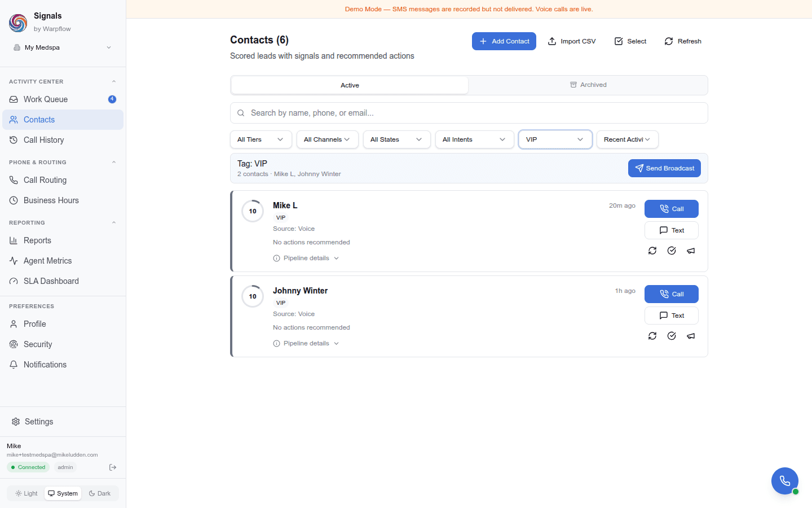Viewport: 812px width, 508px height.
Task: Open the megaphone broadcast icon for Mike L
Action: (691, 251)
